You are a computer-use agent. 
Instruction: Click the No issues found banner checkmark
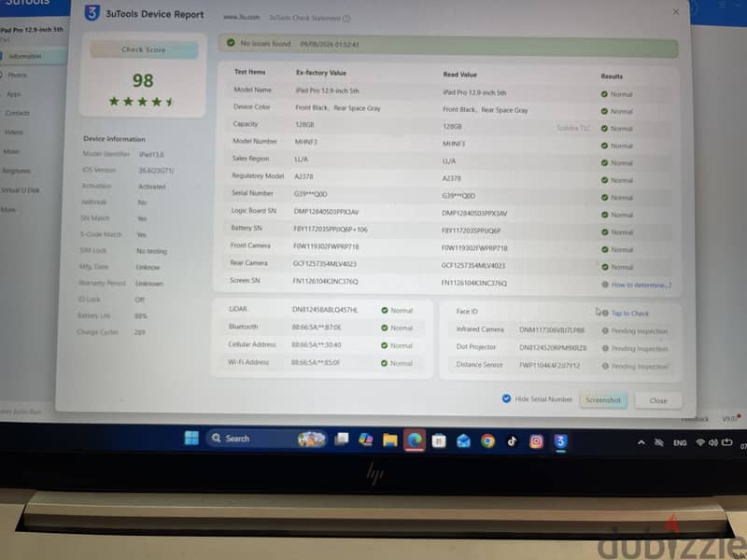click(231, 43)
